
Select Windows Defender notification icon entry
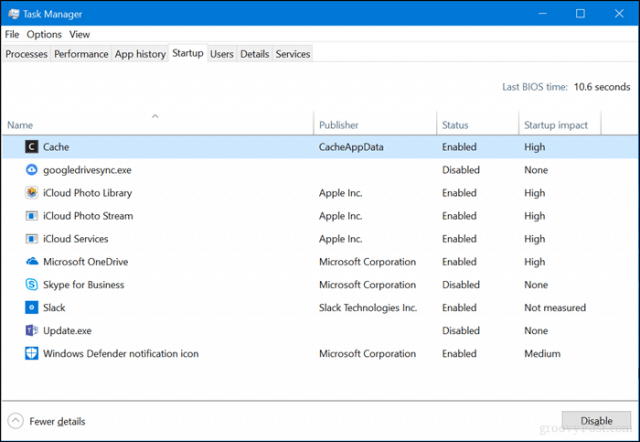click(121, 353)
